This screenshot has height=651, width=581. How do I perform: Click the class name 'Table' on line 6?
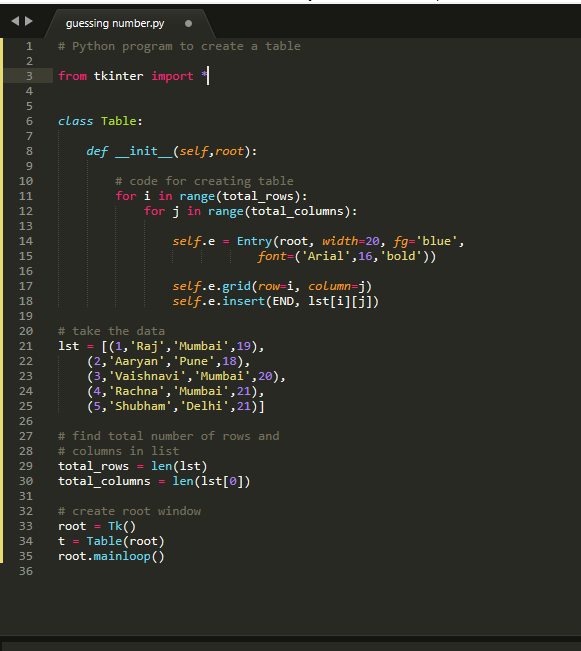119,121
